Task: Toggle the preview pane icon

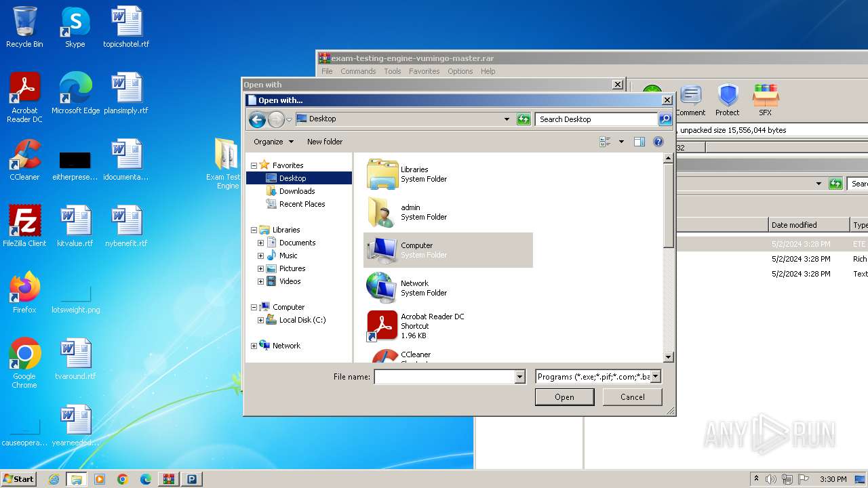Action: pos(639,142)
